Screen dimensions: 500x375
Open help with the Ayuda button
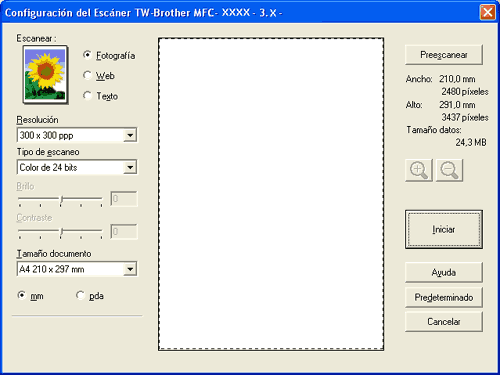click(x=444, y=272)
